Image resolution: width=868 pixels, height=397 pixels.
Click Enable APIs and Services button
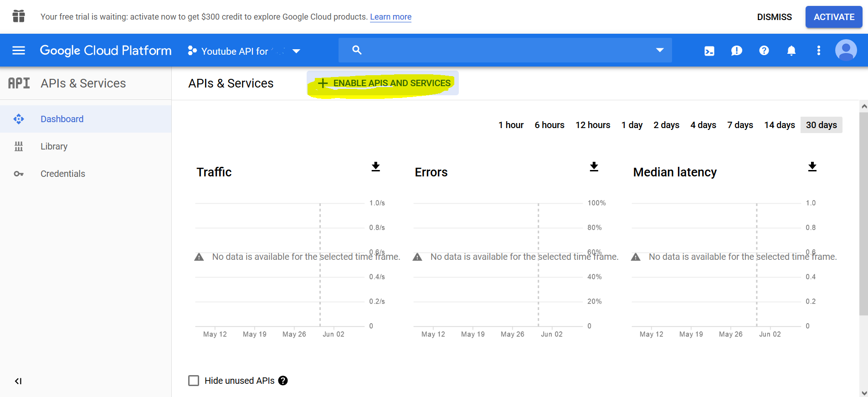click(383, 83)
